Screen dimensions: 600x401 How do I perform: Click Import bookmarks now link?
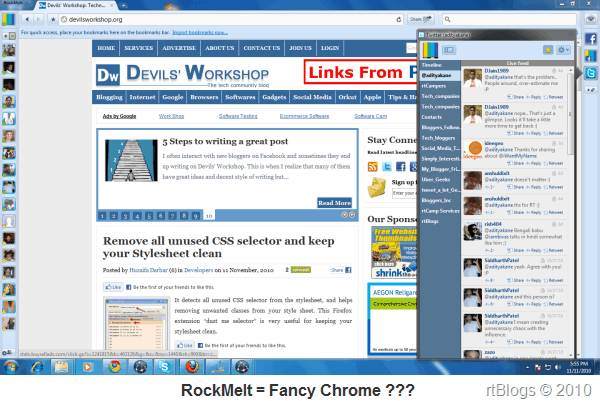pyautogui.click(x=200, y=33)
